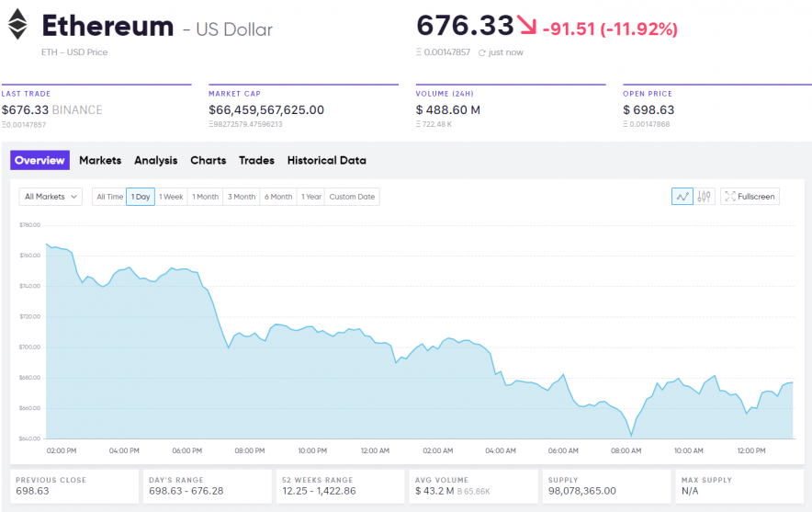Viewport: 812px width, 512px height.
Task: Click the Ethereum logo icon
Action: coord(18,25)
